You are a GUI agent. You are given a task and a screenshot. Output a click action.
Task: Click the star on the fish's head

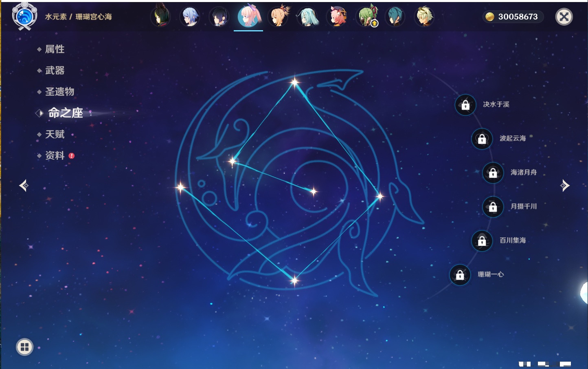(233, 161)
